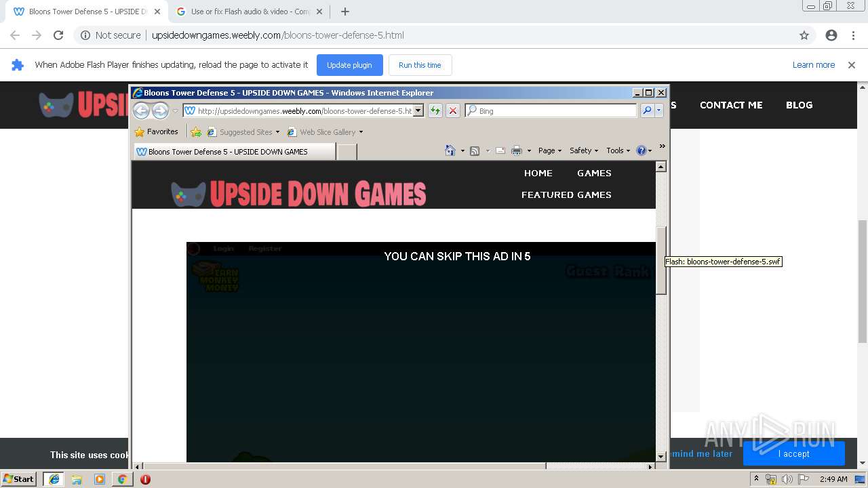The width and height of the screenshot is (868, 488).
Task: Bookmark page with Chrome star icon
Action: [x=804, y=35]
